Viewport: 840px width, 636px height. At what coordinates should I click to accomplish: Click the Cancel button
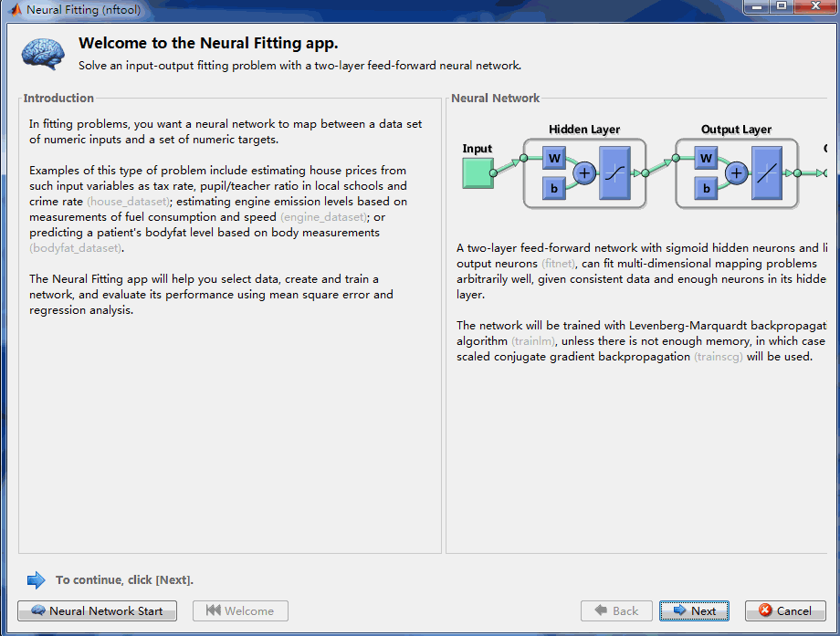pos(785,610)
